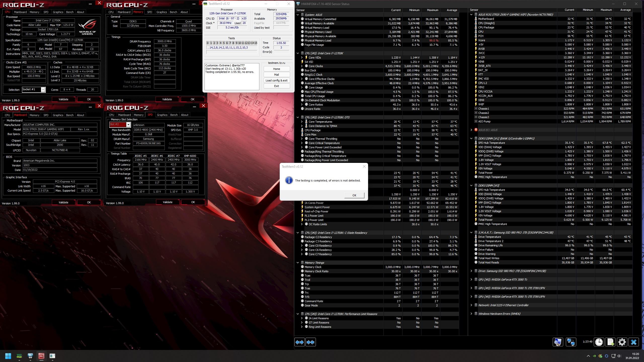Open Slot #2 memory slot dropdown
The image size is (644, 362).
128,125
